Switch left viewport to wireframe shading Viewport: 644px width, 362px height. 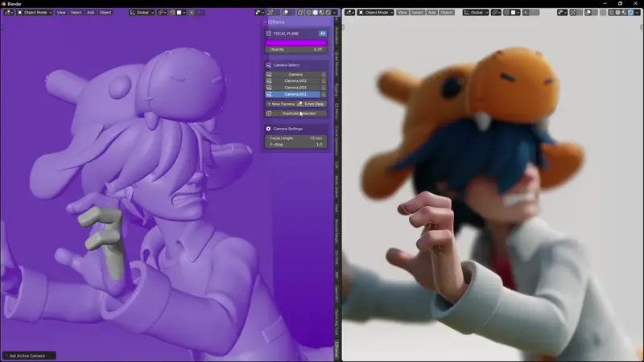[308, 12]
